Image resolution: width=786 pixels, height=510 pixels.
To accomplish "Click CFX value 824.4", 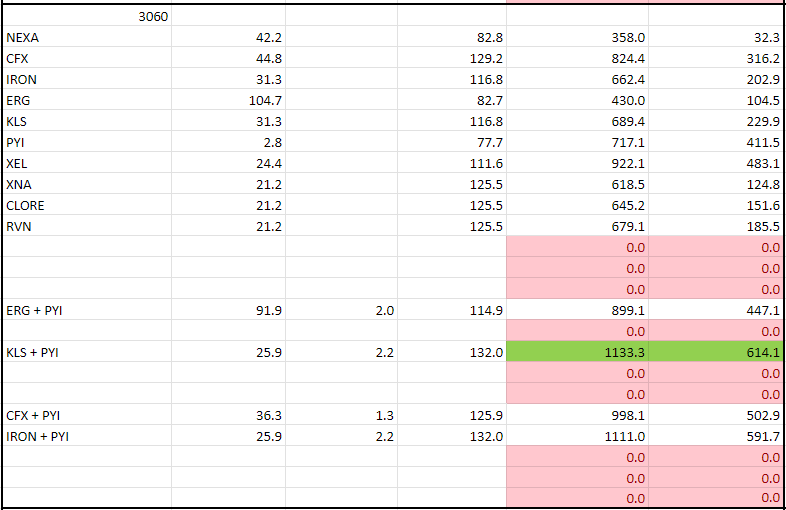I will (577, 58).
